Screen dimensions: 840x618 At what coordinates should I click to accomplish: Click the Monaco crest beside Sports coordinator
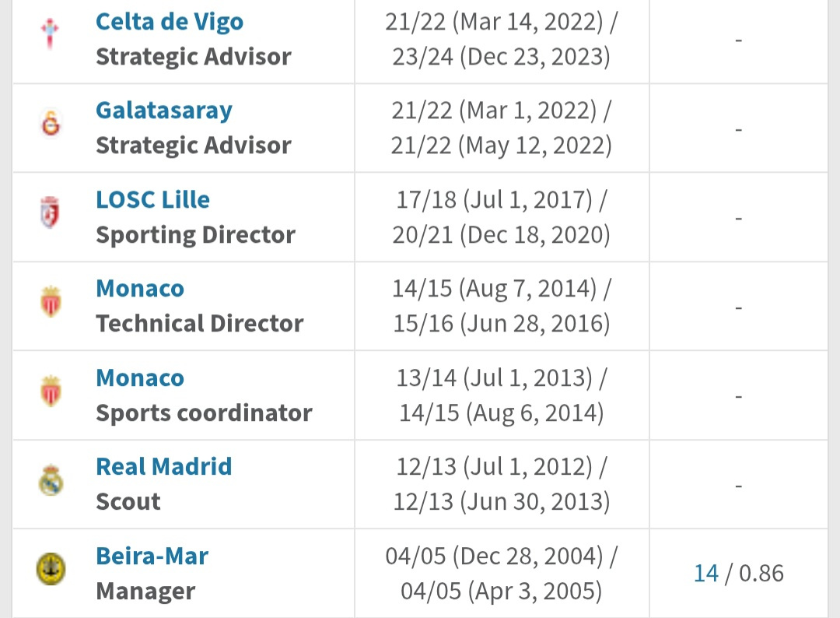pyautogui.click(x=51, y=391)
